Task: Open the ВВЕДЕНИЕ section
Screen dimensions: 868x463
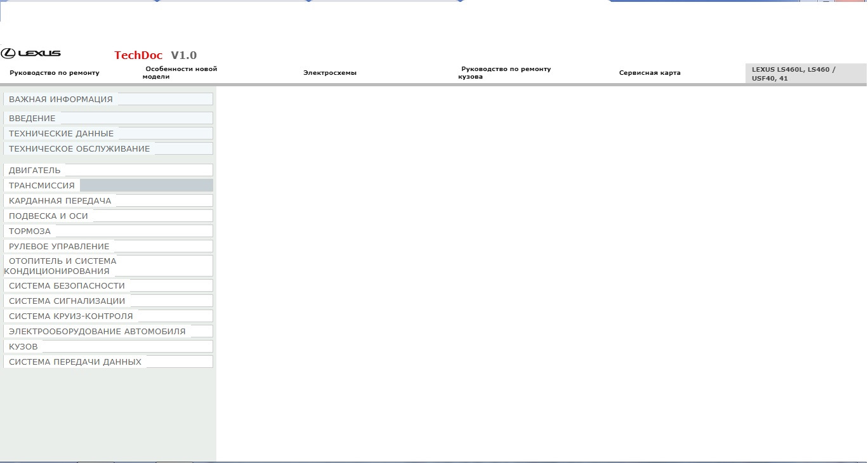Action: click(108, 118)
